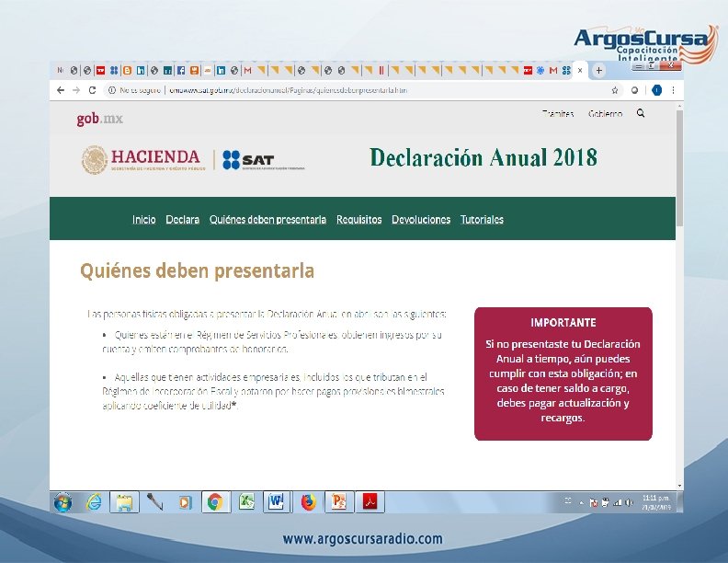Open the site info icon beside 'No es seguro'

[x=112, y=90]
